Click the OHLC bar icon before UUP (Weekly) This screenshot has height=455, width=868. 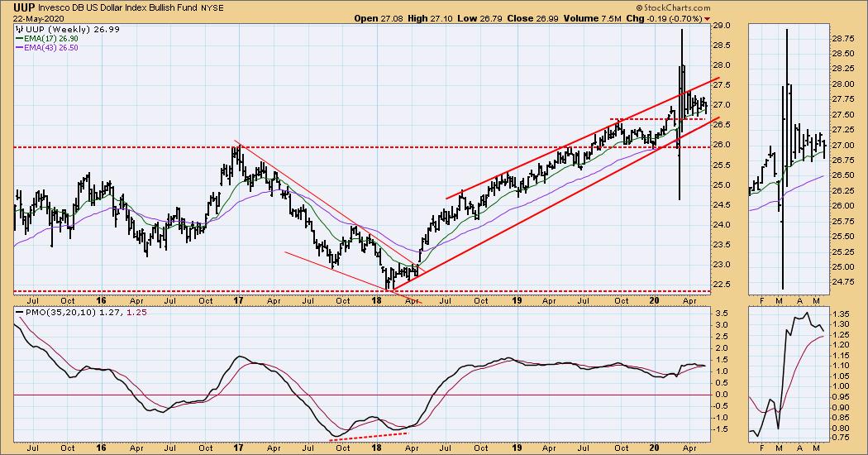(x=21, y=30)
